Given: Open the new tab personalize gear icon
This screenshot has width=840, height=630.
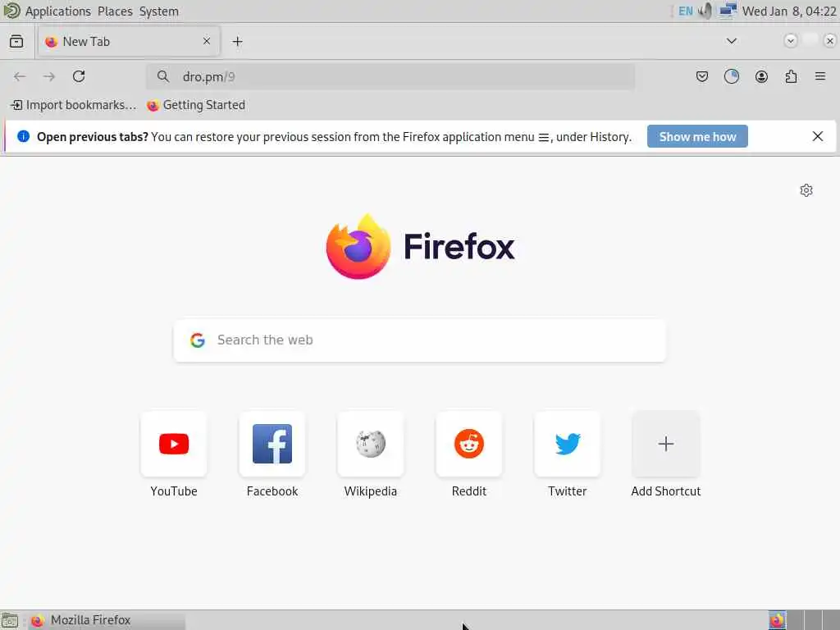Looking at the screenshot, I should 806,190.
